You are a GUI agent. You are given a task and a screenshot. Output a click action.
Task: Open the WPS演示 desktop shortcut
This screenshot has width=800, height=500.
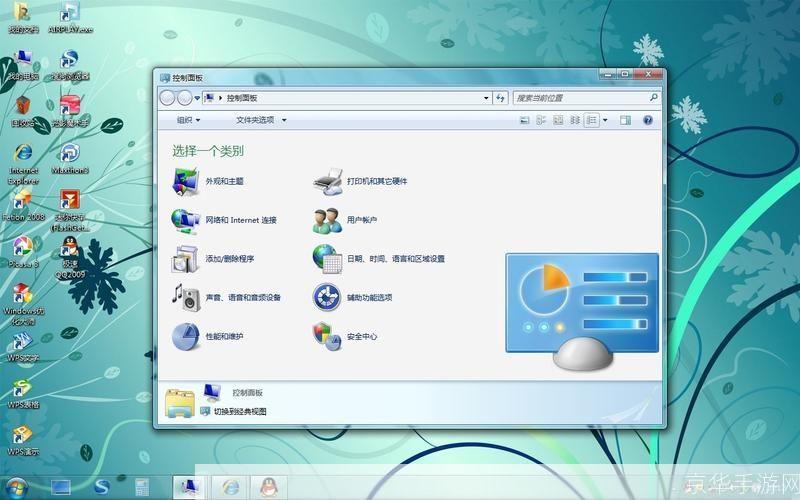[23, 440]
